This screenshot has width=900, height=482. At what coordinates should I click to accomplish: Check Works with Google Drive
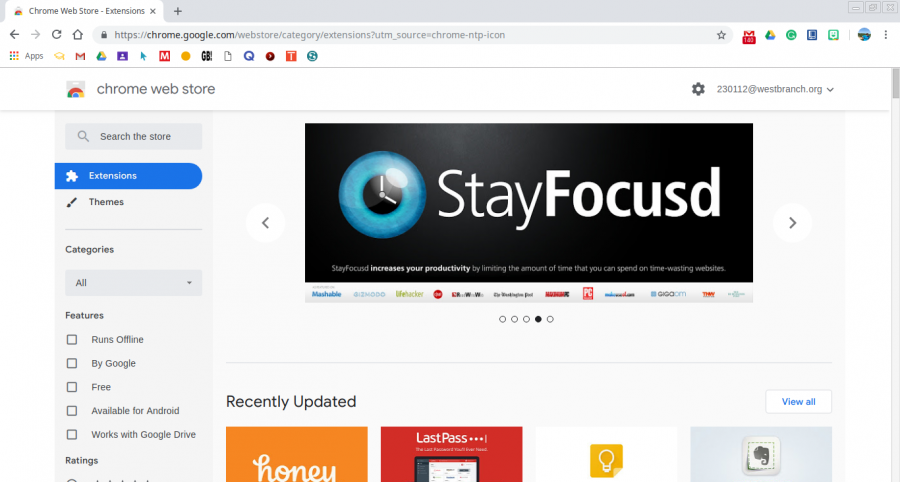pyautogui.click(x=72, y=434)
